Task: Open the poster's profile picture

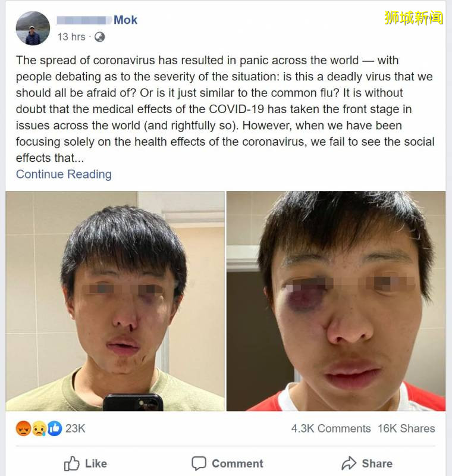Action: tap(33, 28)
